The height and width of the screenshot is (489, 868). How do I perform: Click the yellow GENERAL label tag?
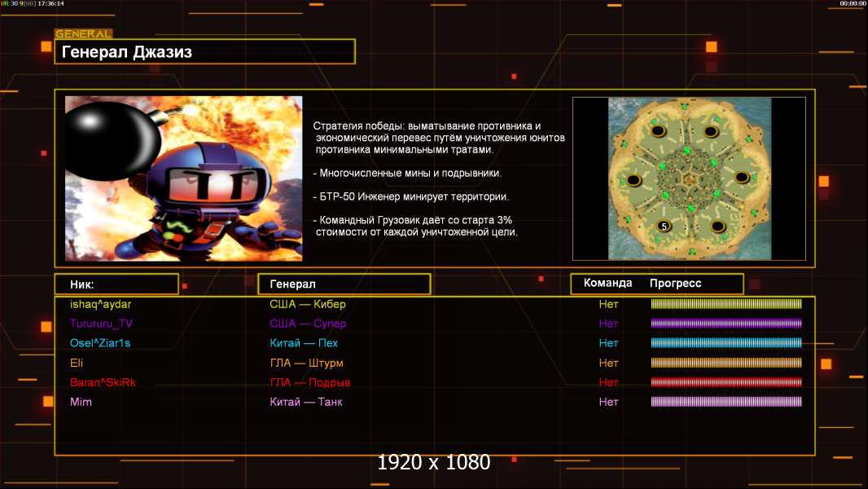point(84,33)
